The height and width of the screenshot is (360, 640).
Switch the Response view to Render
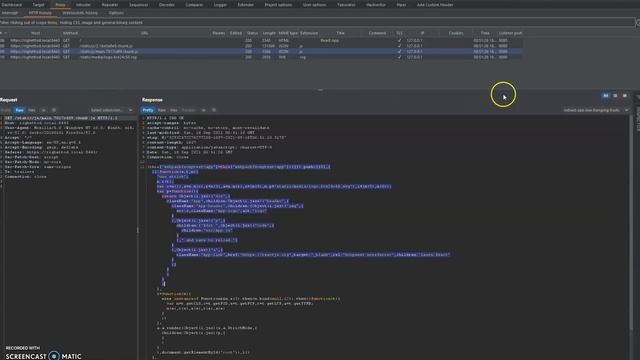[188, 110]
